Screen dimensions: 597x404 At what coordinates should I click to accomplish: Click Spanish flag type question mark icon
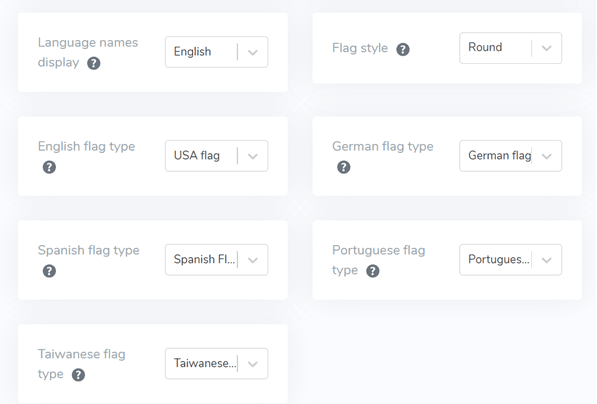49,271
